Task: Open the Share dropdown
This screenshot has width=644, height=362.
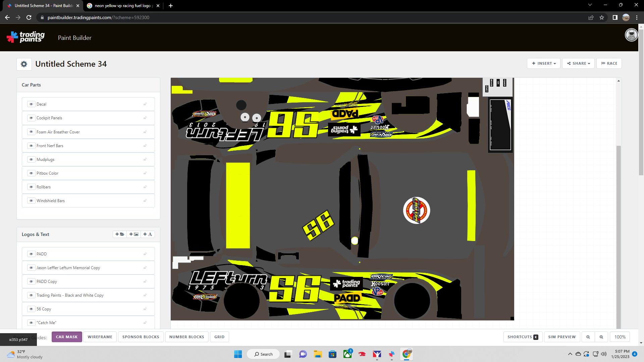Action: pyautogui.click(x=578, y=63)
